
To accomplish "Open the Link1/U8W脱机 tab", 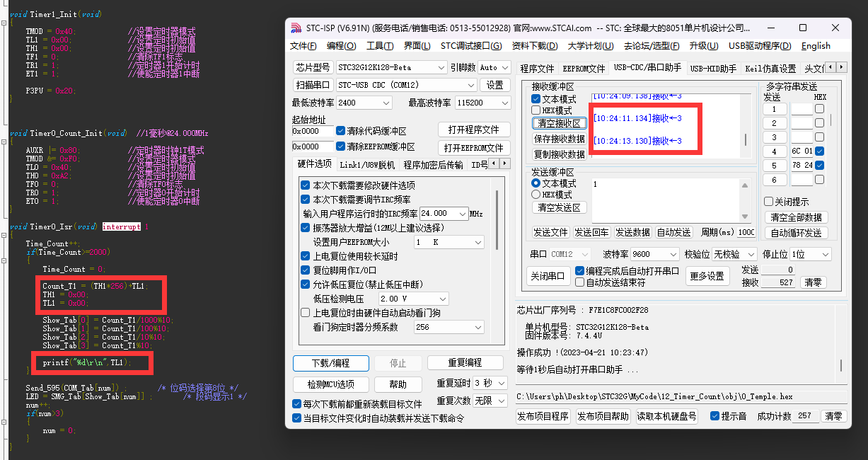I will pyautogui.click(x=367, y=164).
